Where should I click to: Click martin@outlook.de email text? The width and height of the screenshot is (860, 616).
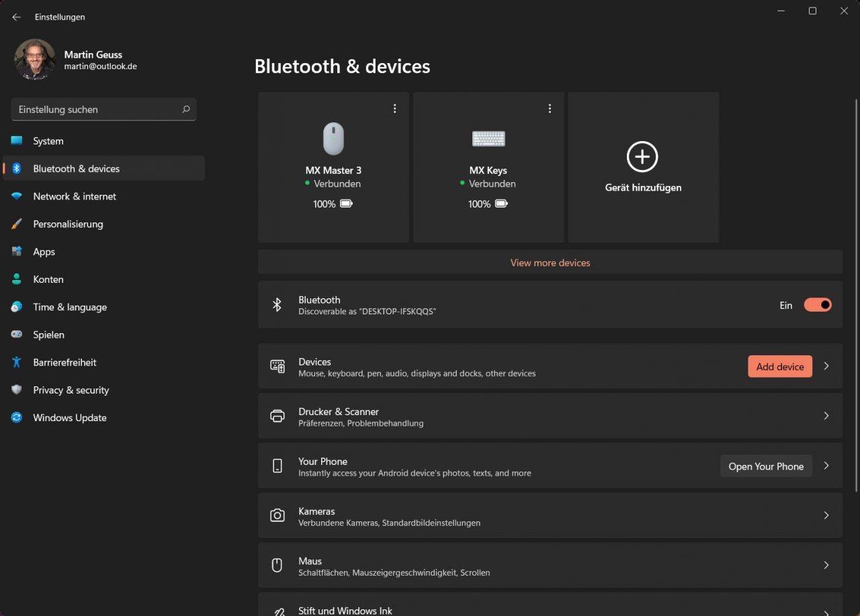tap(101, 67)
